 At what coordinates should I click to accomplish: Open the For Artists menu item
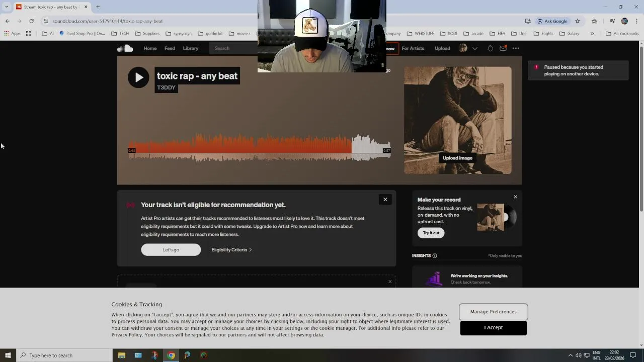coord(413,48)
